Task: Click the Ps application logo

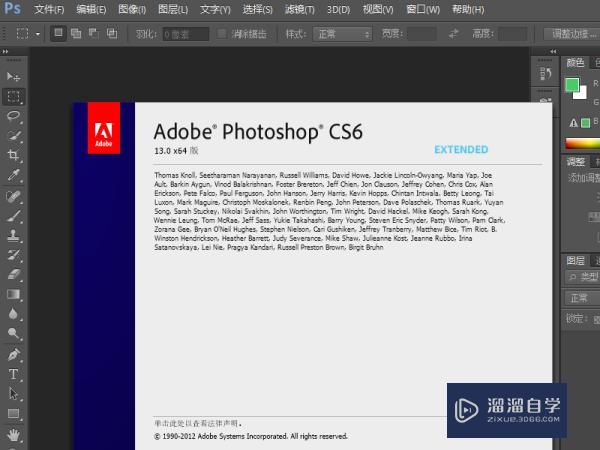Action: [12, 8]
